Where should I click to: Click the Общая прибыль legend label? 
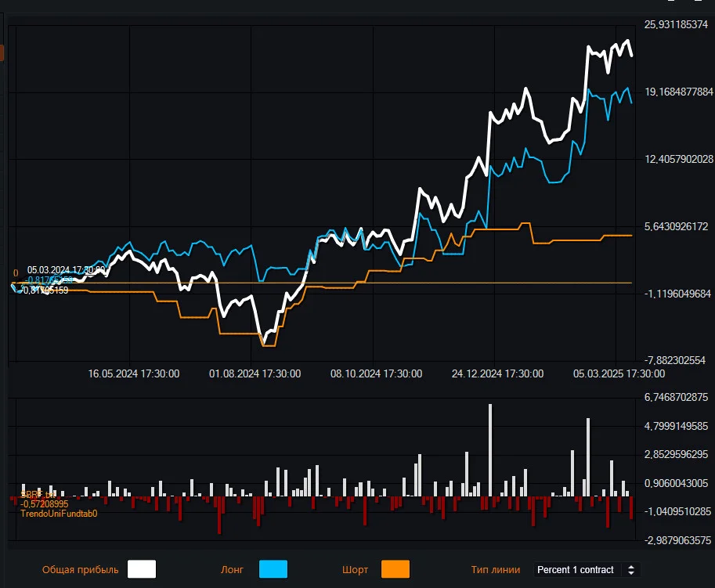[80, 570]
